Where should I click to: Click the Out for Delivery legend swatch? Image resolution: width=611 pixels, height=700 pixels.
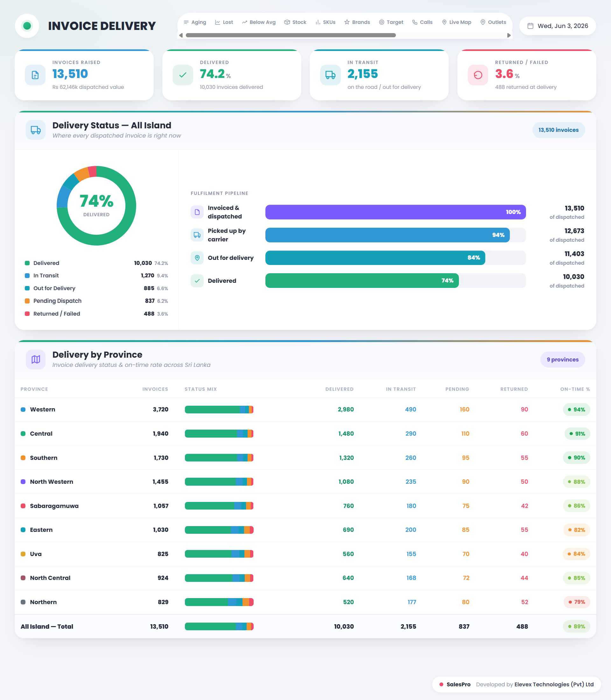(27, 288)
